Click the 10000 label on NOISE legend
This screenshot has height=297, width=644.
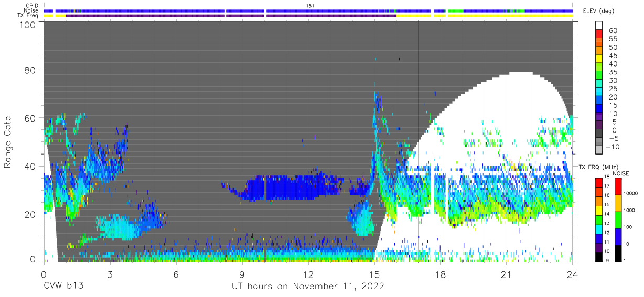631,193
